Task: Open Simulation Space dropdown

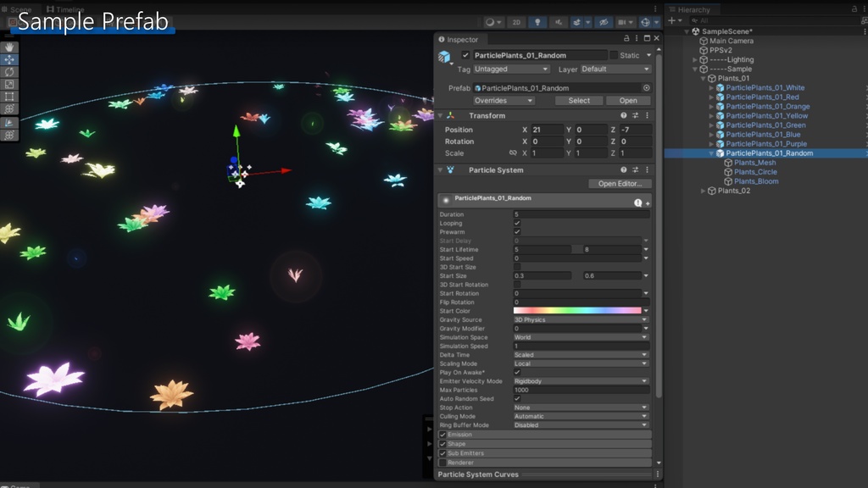Action: point(581,337)
